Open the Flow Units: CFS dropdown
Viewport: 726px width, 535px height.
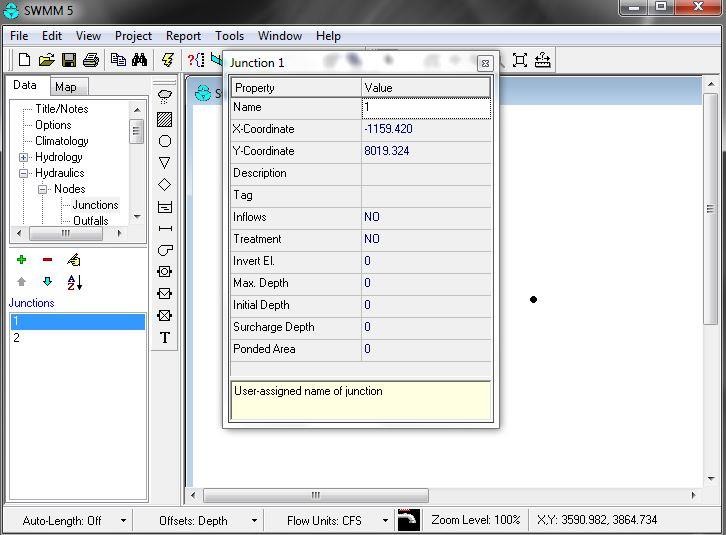click(x=385, y=521)
